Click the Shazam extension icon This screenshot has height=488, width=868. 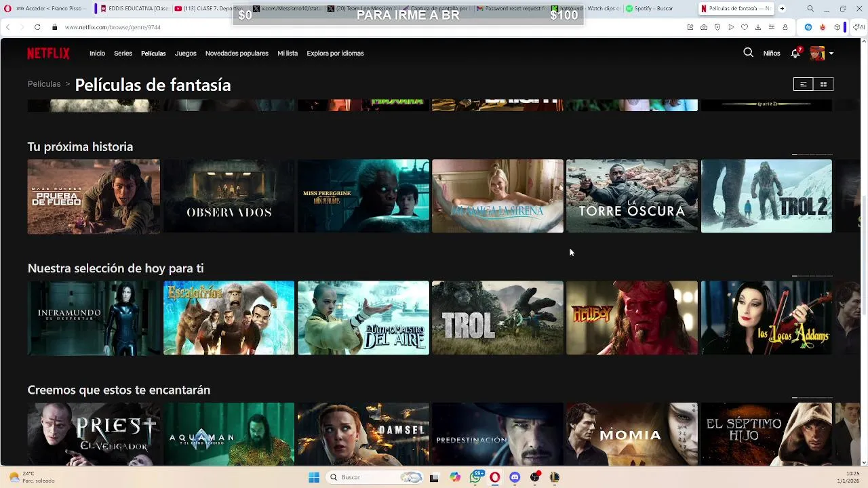click(808, 27)
